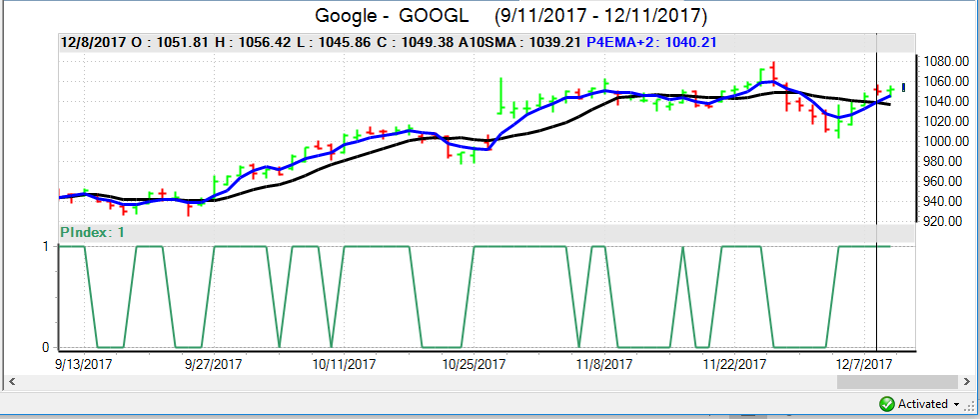Click the 12/7/2017 date axis label
Image resolution: width=980 pixels, height=419 pixels.
864,363
